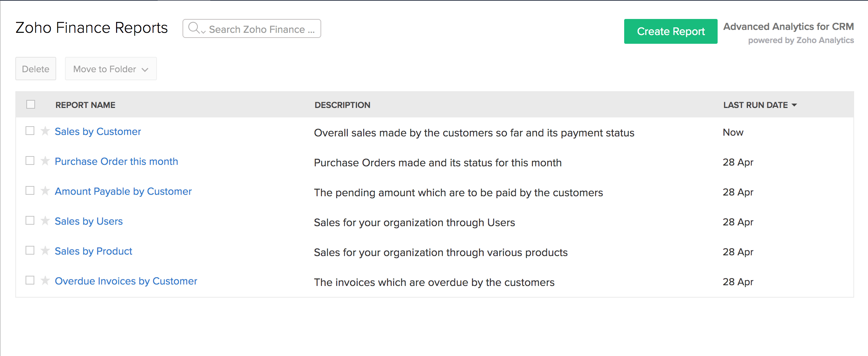Expand search filter chevron next to magnifier
The image size is (868, 356).
(203, 32)
